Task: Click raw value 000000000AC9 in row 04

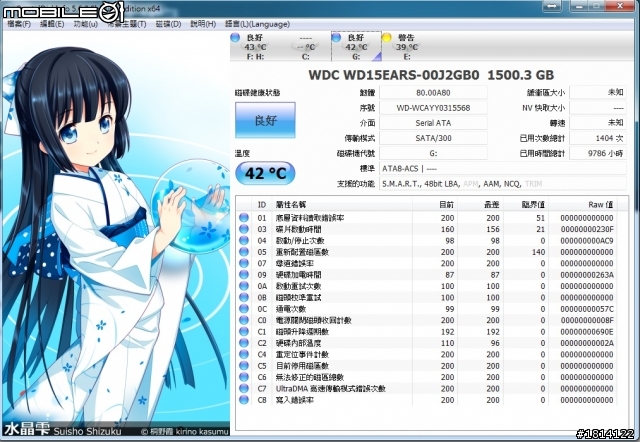Action: tap(587, 240)
